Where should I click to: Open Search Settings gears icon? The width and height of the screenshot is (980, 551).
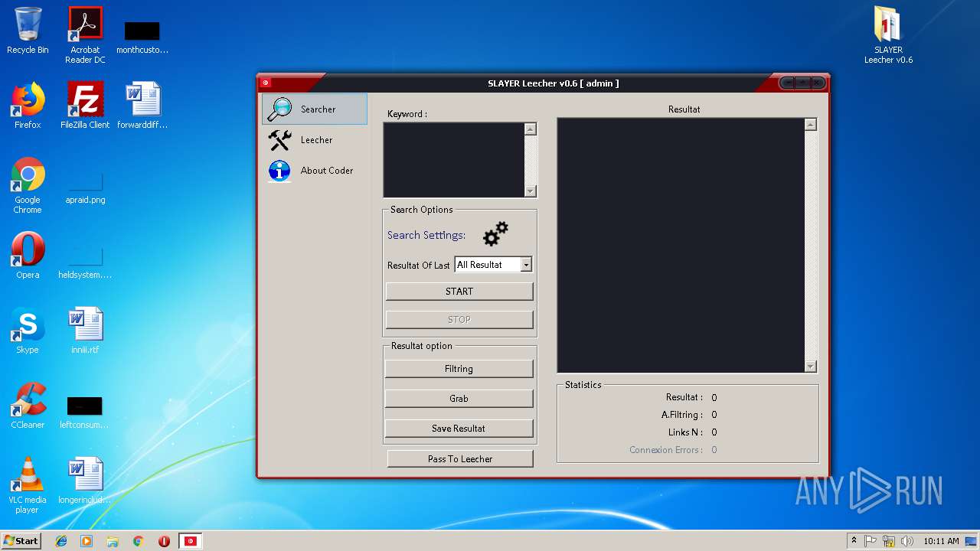coord(495,233)
